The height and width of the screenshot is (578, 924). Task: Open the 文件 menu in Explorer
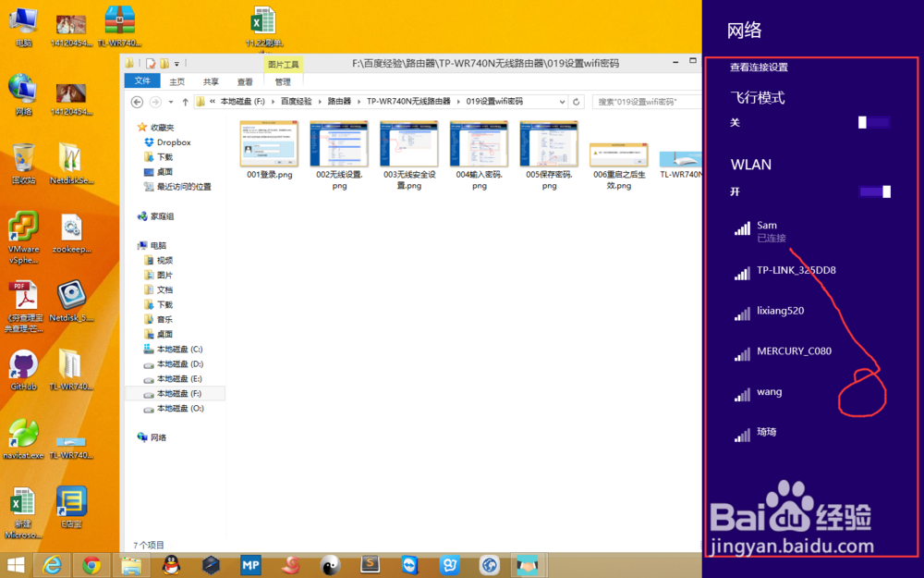142,81
